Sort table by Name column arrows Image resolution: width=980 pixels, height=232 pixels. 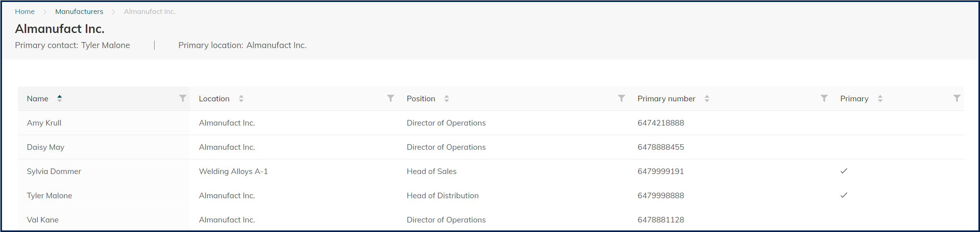pyautogui.click(x=60, y=99)
